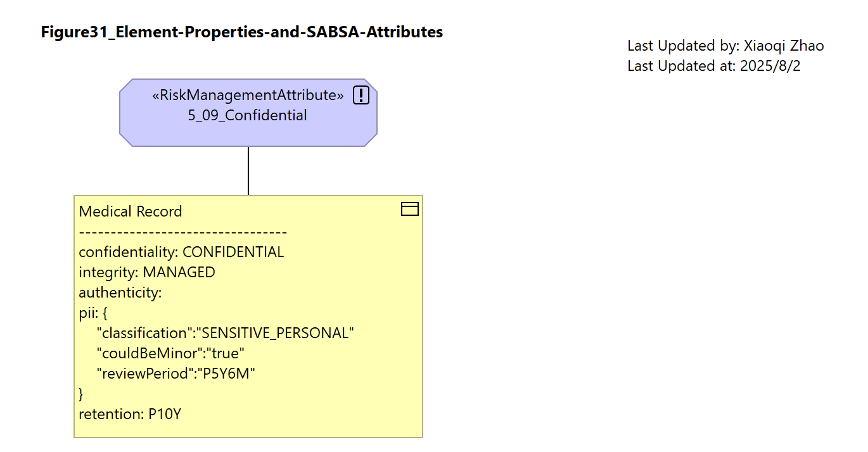Screen dimensions: 868x452
Task: Click the data object icon on Medical Record
Action: point(410,209)
